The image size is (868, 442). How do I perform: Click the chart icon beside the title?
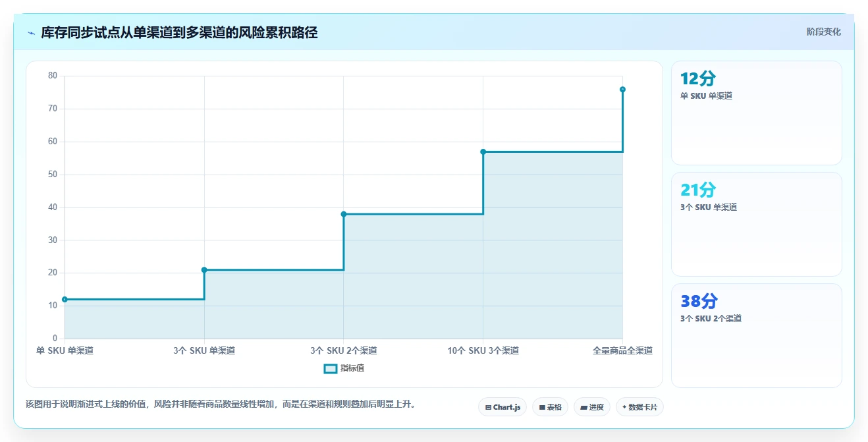[x=31, y=33]
